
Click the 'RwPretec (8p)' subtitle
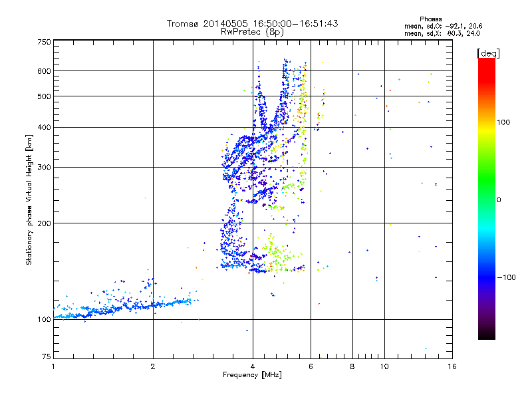click(x=252, y=32)
